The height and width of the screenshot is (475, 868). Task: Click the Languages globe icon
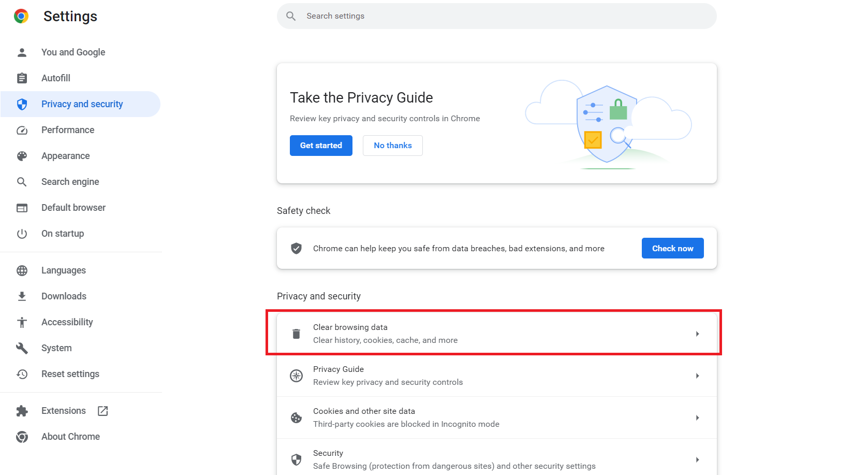[22, 270]
